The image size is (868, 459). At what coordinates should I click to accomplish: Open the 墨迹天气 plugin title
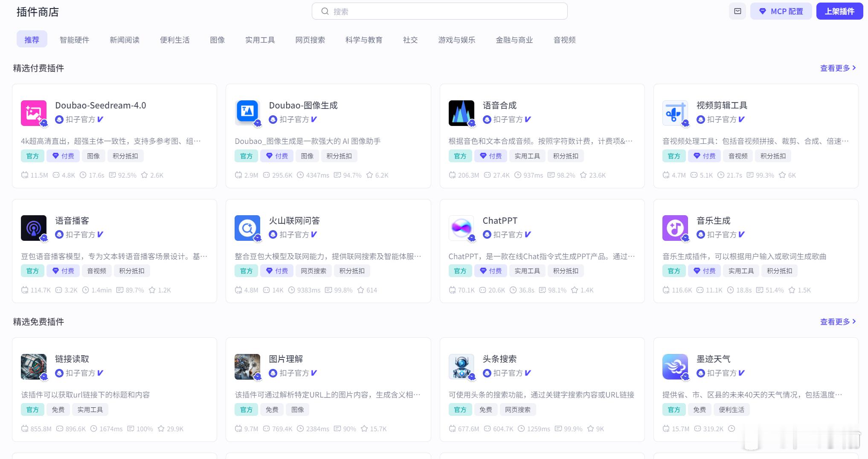[714, 359]
